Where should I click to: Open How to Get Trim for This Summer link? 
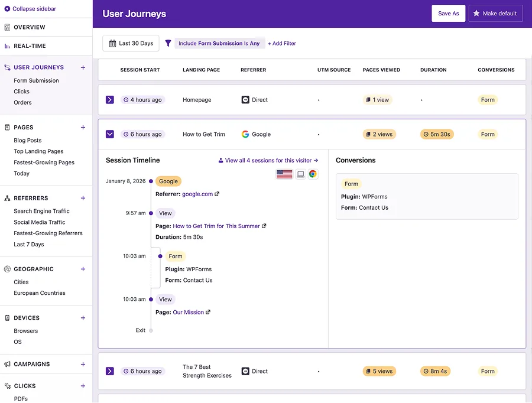[216, 226]
